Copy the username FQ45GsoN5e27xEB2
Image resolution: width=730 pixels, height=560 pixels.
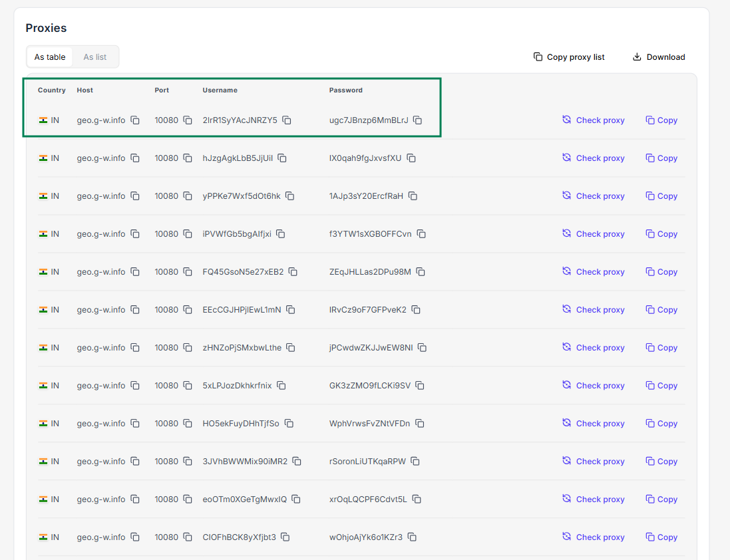(293, 272)
